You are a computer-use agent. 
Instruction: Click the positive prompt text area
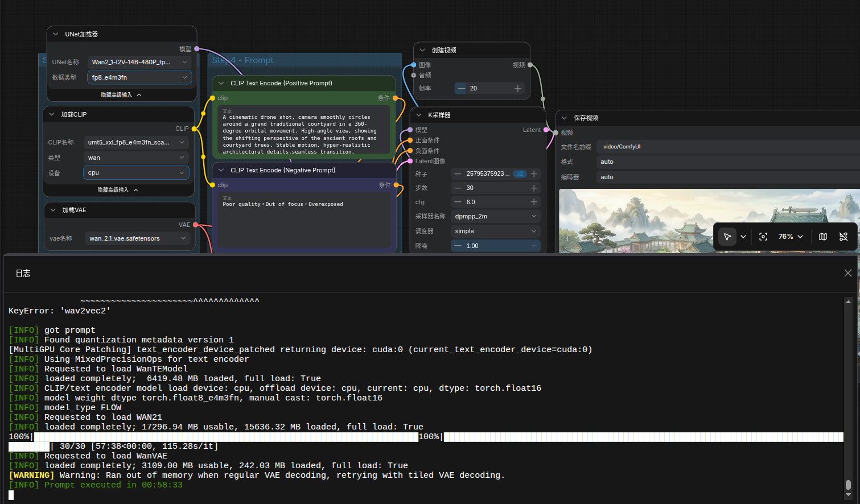click(x=304, y=131)
